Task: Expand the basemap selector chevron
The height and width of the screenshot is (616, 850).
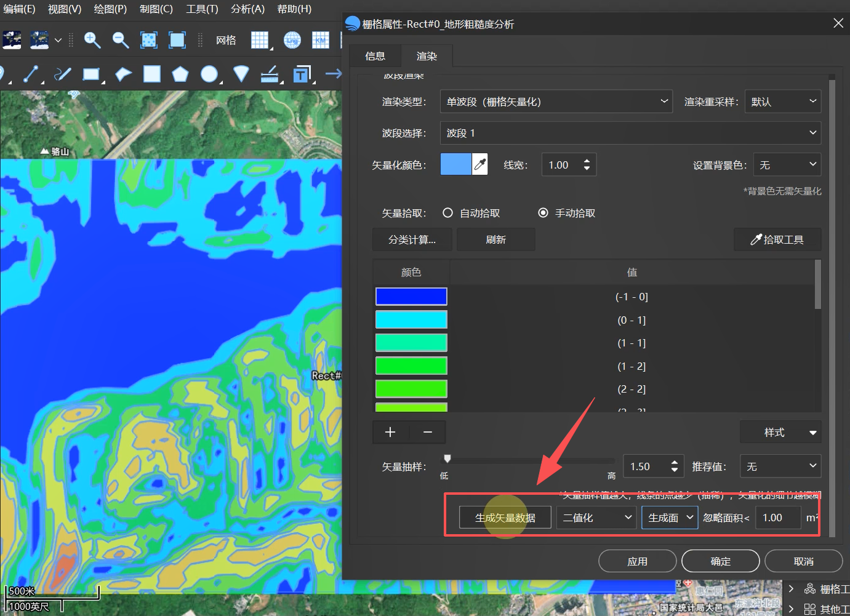Action: [58, 40]
